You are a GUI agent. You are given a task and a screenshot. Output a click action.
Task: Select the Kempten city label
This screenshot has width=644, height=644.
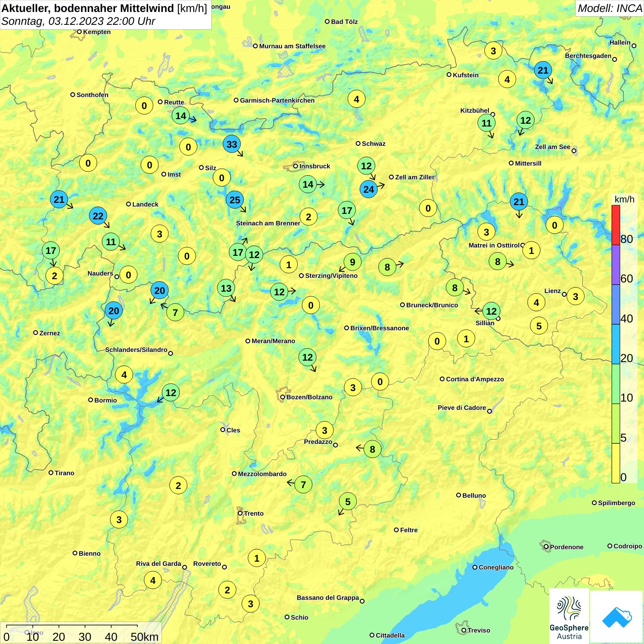(x=97, y=32)
